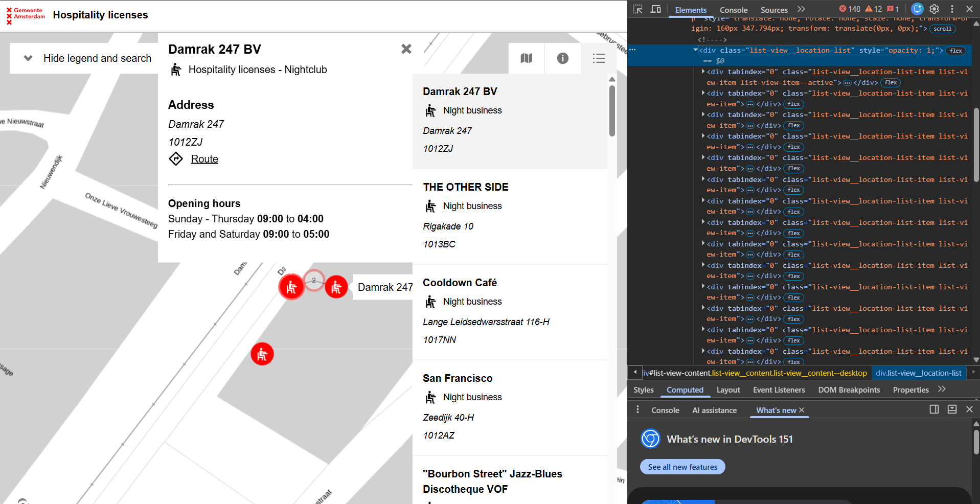Open the Computed styles tab
This screenshot has width=980, height=504.
(685, 390)
